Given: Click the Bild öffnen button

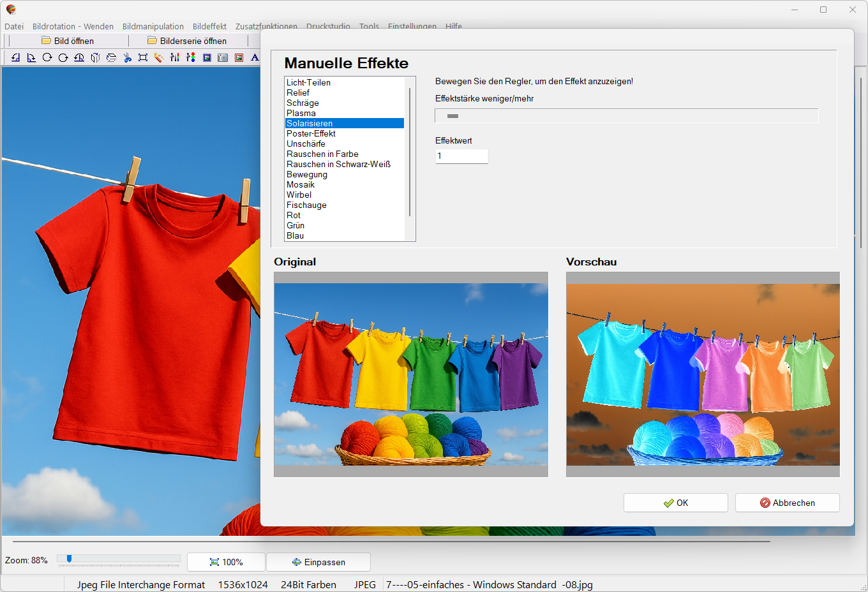Looking at the screenshot, I should pyautogui.click(x=68, y=41).
